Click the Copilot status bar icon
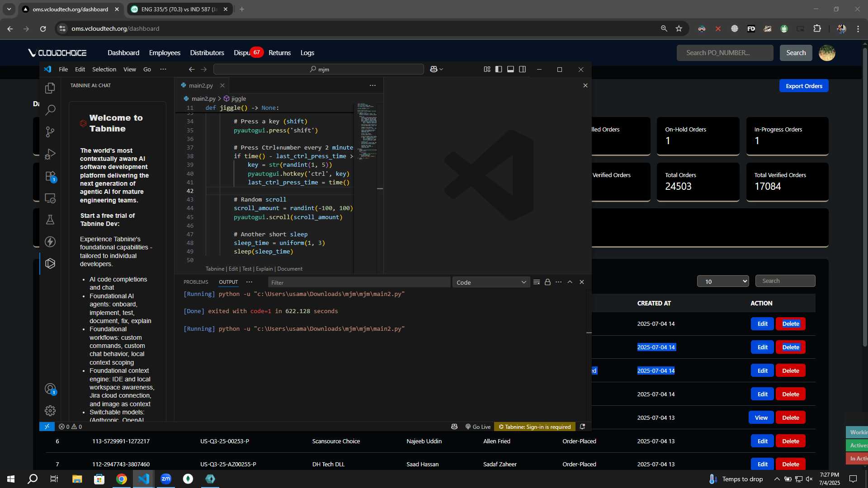868x488 pixels. coord(454,427)
